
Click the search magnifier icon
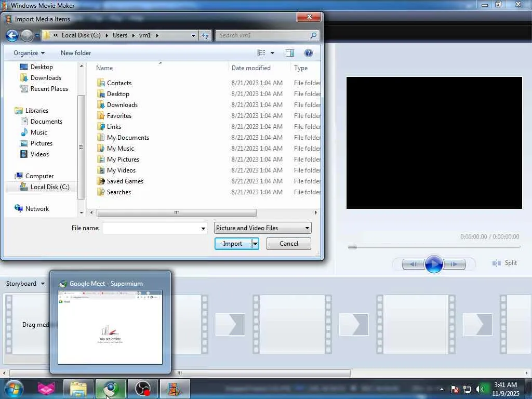(x=313, y=35)
